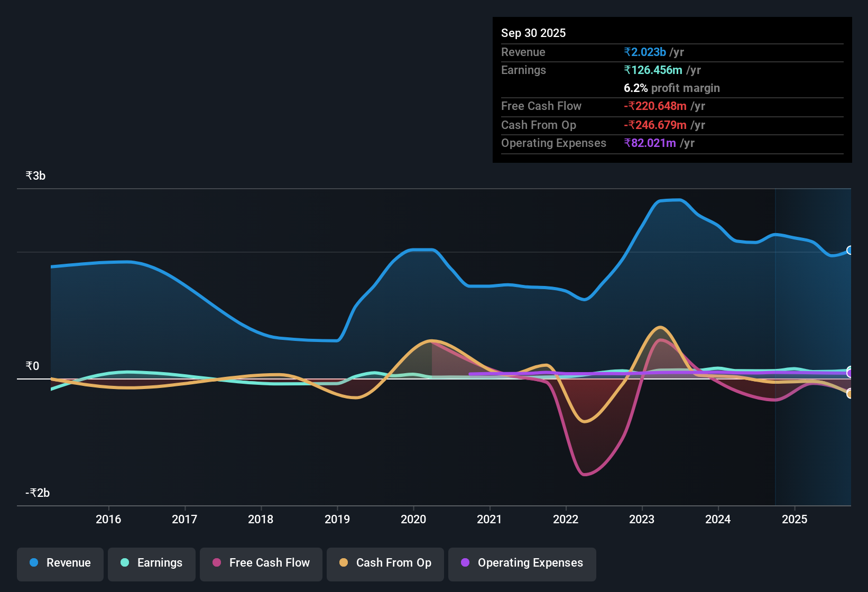Click the Revenue value ₹2.023b in tooltip
The width and height of the screenshot is (868, 592).
(644, 52)
